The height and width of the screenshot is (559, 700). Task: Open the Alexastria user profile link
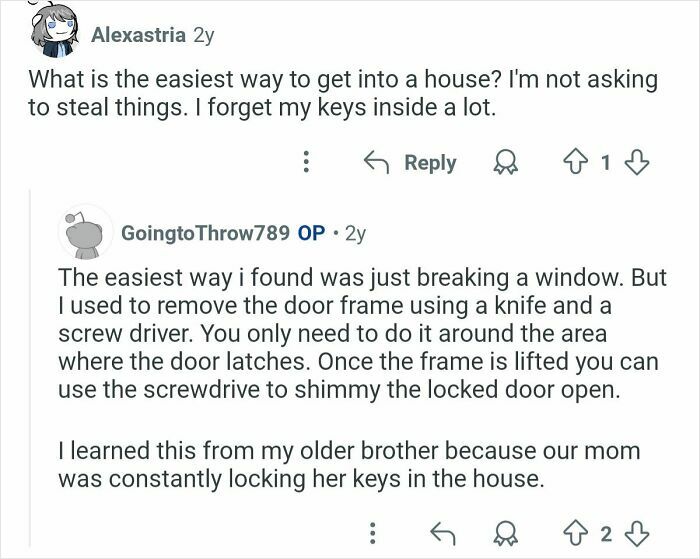138,35
